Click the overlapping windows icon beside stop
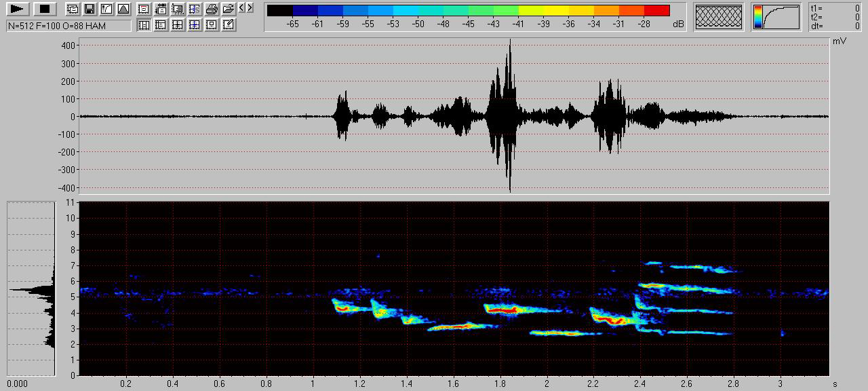 pos(72,9)
